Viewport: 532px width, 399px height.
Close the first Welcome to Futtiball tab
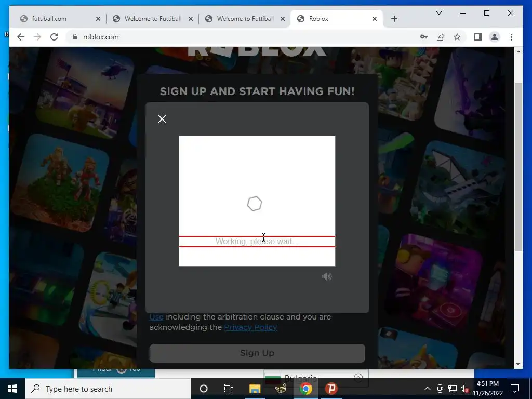point(191,19)
